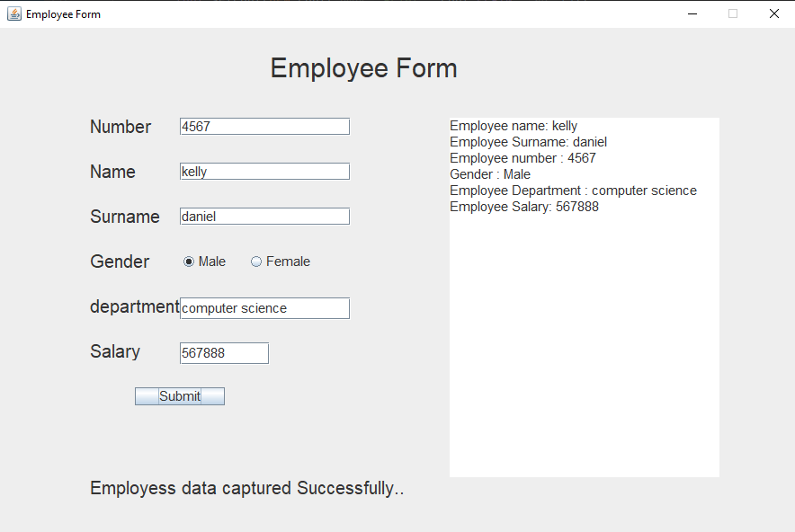Click the Submit button
The height and width of the screenshot is (532, 795).
tap(180, 396)
